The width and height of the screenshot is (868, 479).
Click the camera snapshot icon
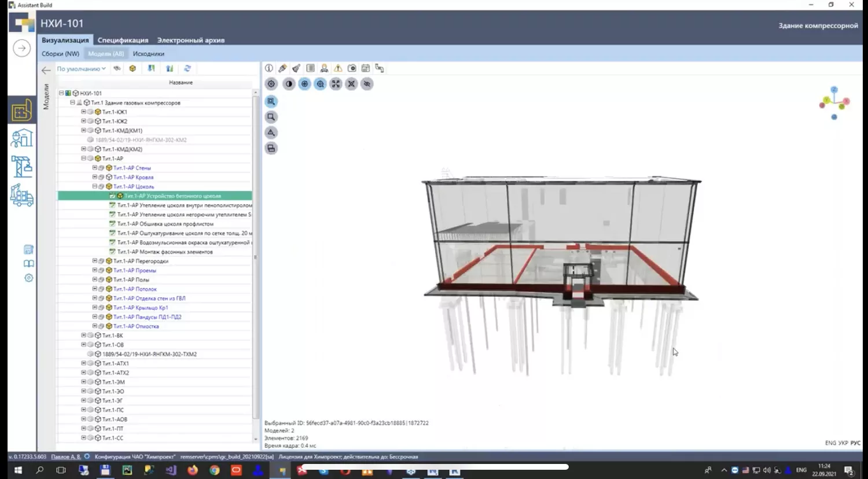(x=352, y=68)
